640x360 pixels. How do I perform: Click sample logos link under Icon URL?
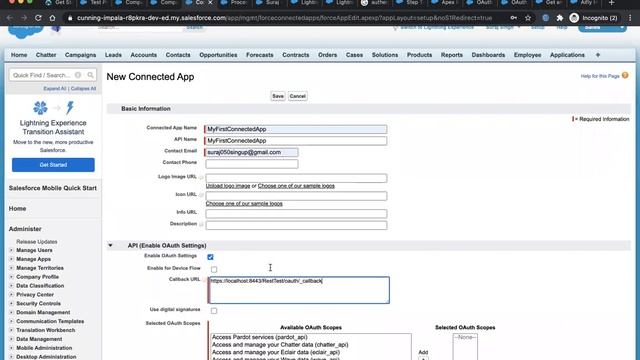(x=244, y=204)
